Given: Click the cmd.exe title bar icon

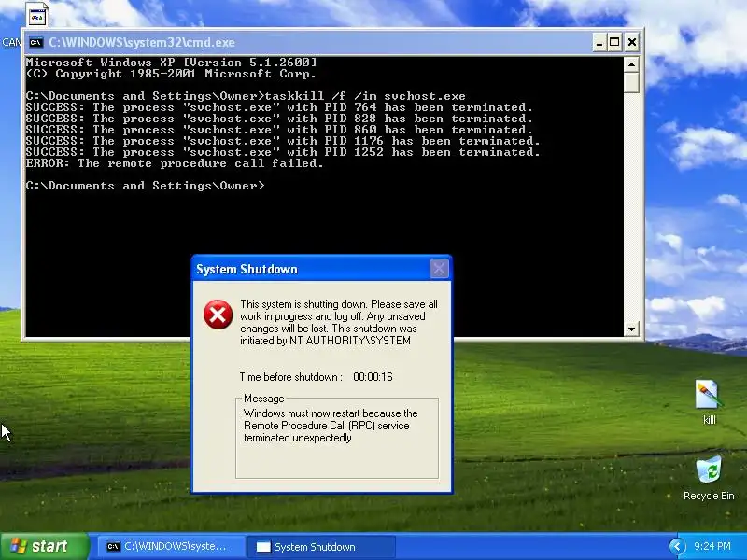Looking at the screenshot, I should pyautogui.click(x=35, y=42).
